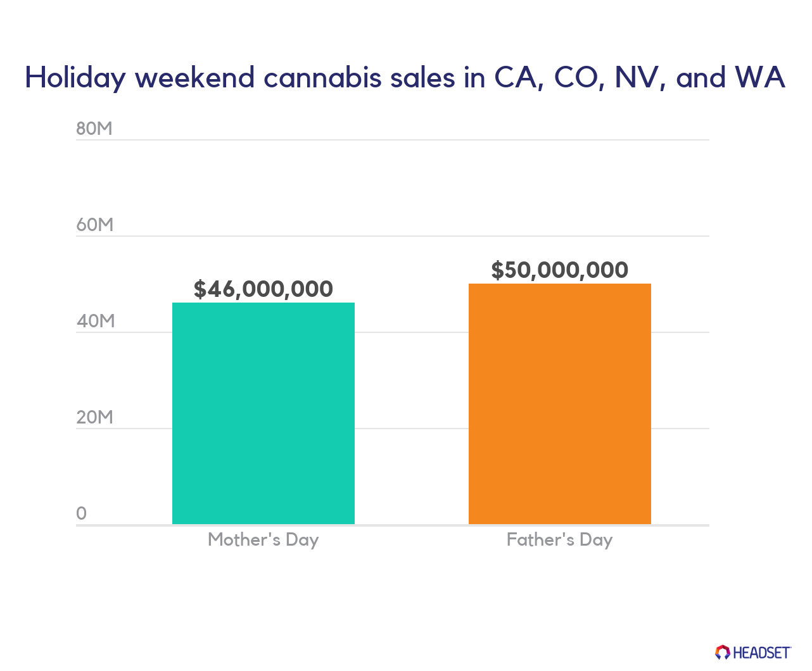Image resolution: width=812 pixels, height=671 pixels.
Task: Click the 20M y-axis label
Action: [95, 417]
